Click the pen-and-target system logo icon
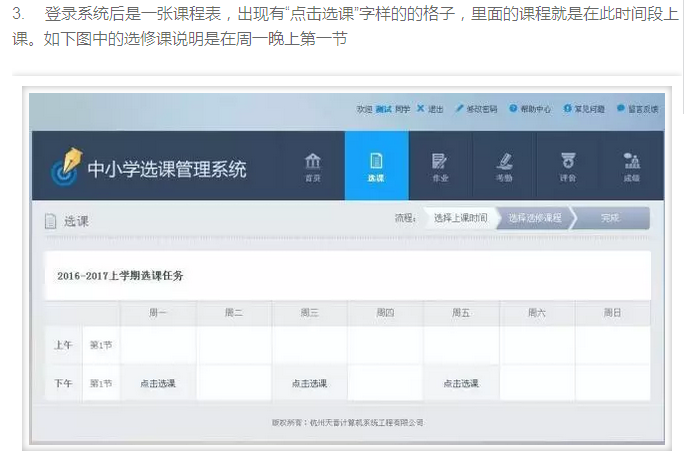The height and width of the screenshot is (454, 684). 66,166
